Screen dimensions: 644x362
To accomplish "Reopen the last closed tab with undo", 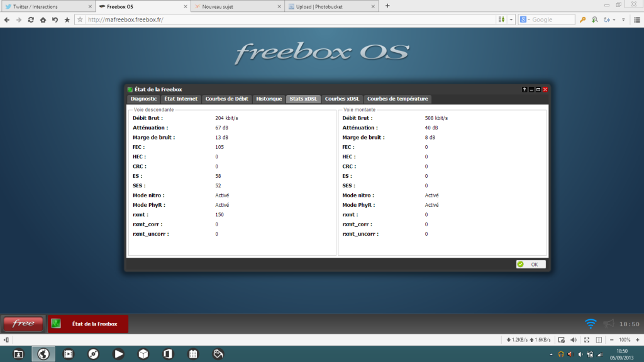I will click(x=55, y=19).
